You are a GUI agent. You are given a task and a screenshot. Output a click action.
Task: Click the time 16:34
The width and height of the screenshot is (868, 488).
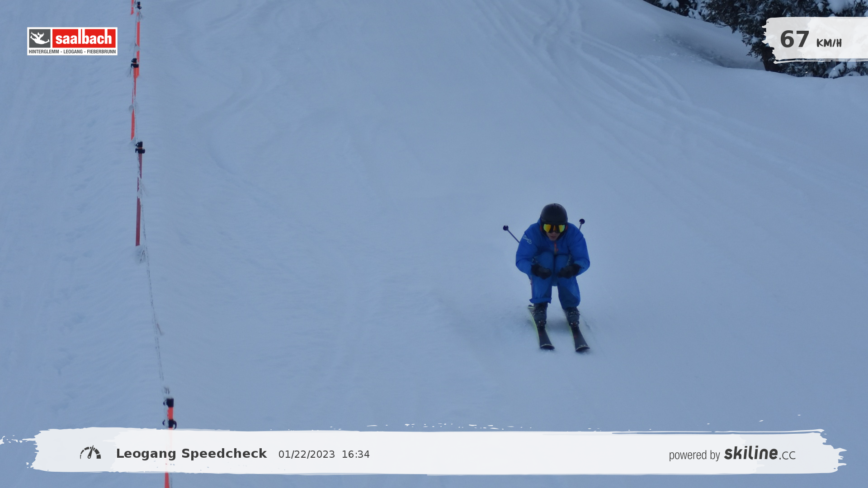coord(355,455)
